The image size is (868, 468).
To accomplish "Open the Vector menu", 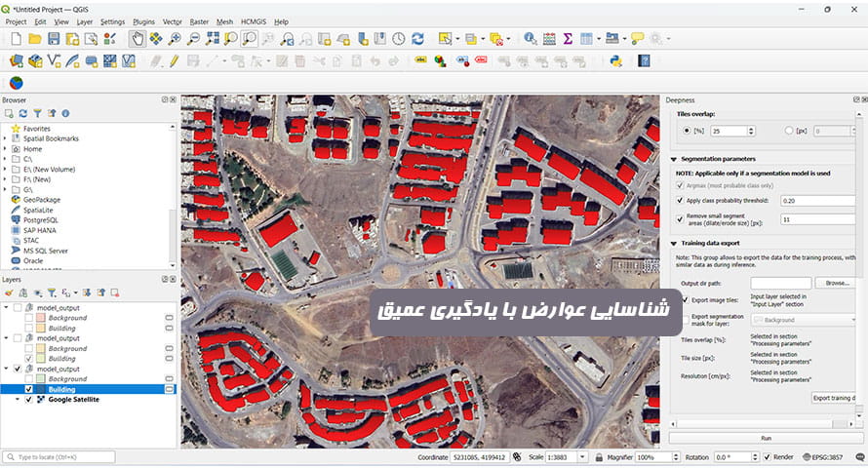I will [x=173, y=21].
